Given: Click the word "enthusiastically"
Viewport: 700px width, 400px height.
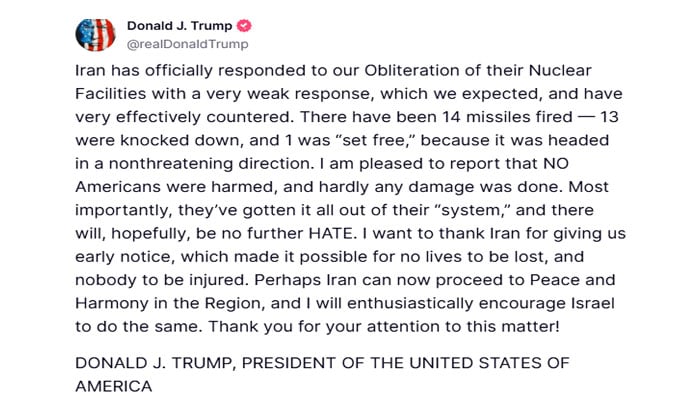Looking at the screenshot, I should tap(410, 303).
